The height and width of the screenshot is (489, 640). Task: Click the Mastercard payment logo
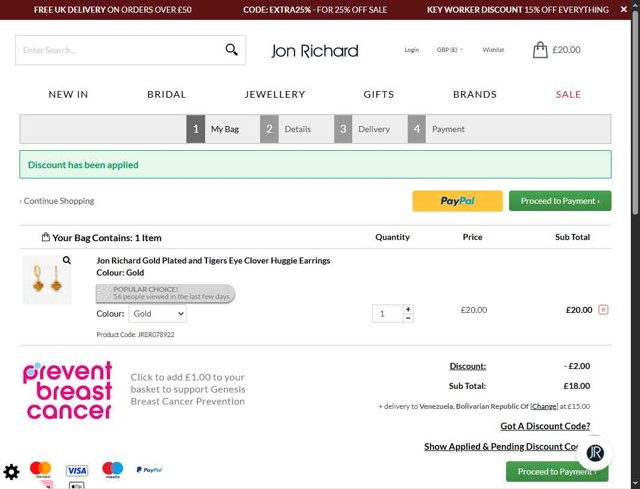pos(40,469)
